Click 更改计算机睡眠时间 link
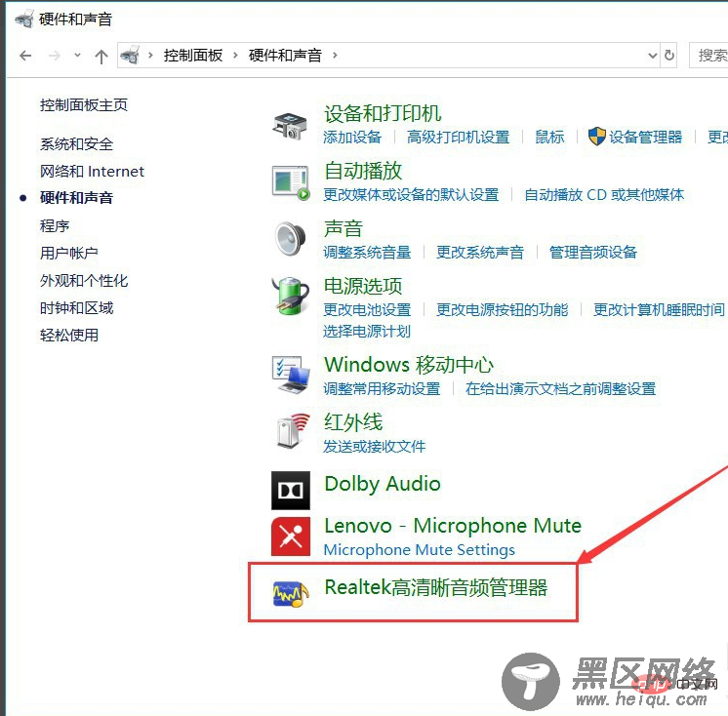Image resolution: width=728 pixels, height=716 pixels. (660, 309)
